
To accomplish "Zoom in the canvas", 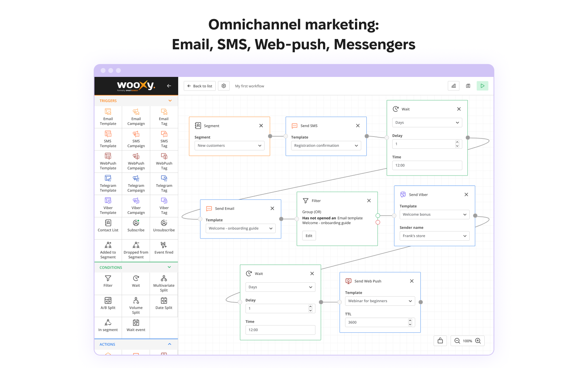I will click(478, 341).
